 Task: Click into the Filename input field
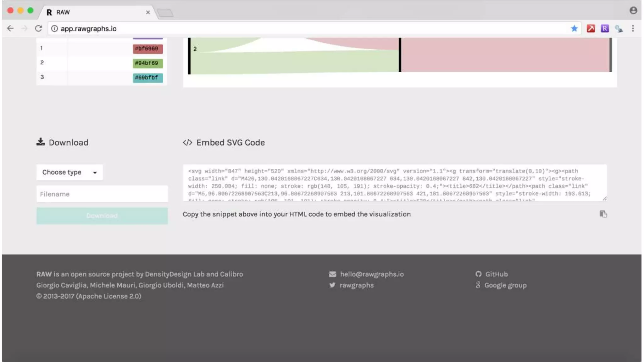point(102,194)
